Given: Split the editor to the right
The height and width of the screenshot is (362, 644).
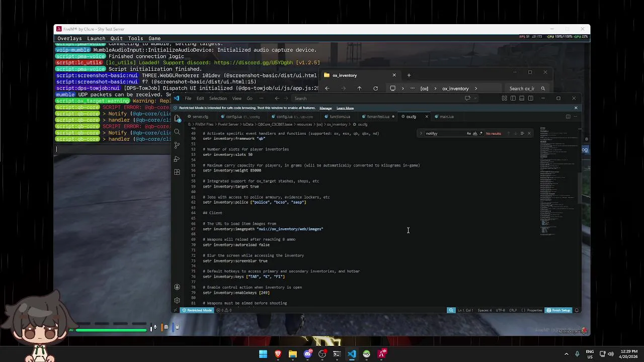Looking at the screenshot, I should pos(568,117).
